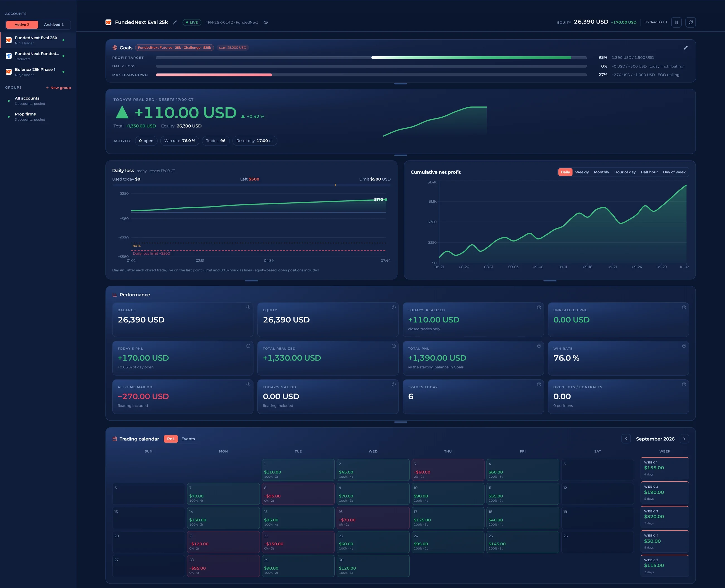The height and width of the screenshot is (588, 725).
Task: Click the refresh icon button in header
Action: pyautogui.click(x=690, y=22)
